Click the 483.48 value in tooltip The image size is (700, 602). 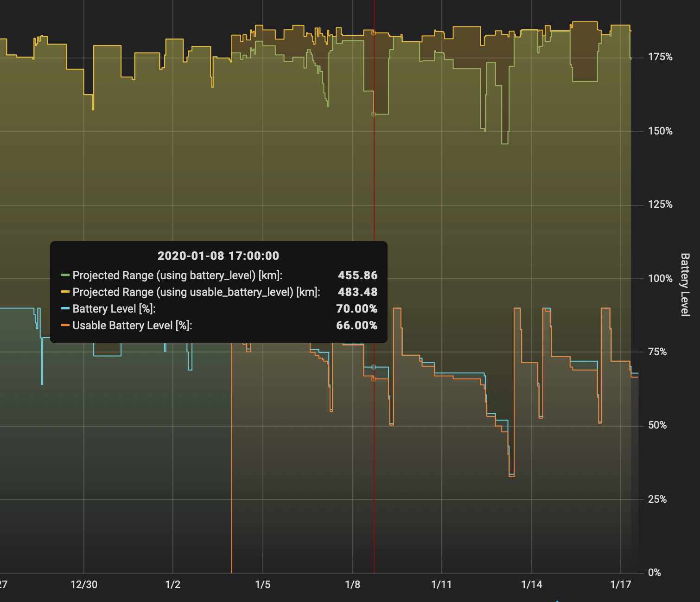click(357, 292)
